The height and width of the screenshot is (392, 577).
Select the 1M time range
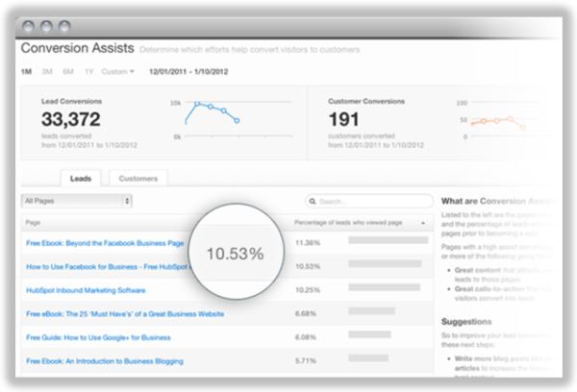coord(26,71)
